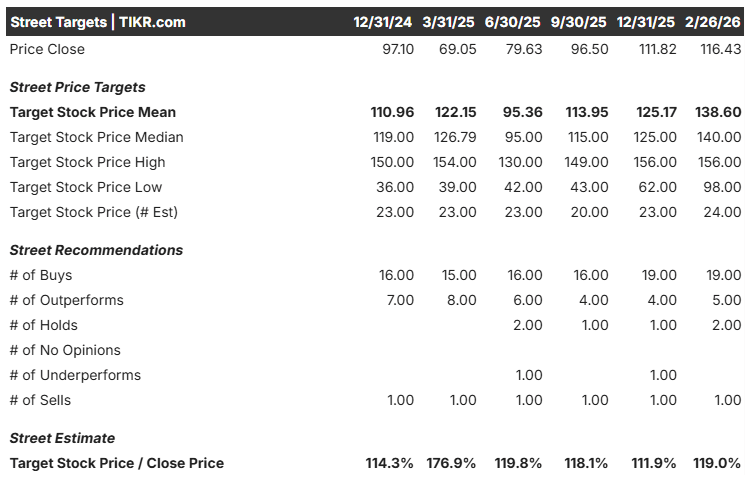
Task: Click the Target Stock Price Low label
Action: tap(86, 187)
